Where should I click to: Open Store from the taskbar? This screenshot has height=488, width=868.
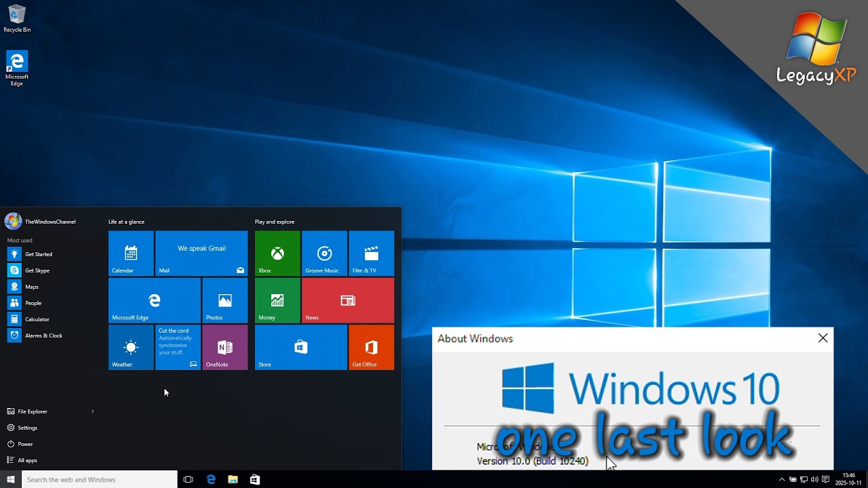(x=255, y=479)
